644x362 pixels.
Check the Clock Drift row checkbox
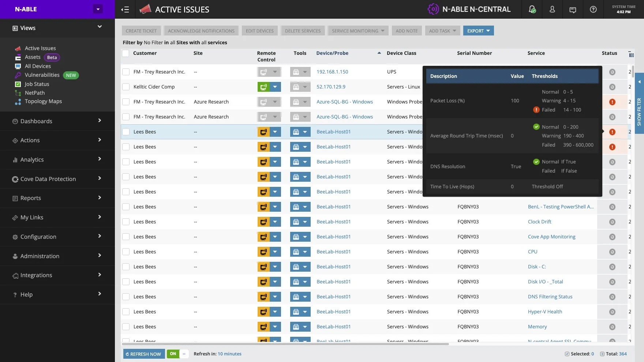[126, 222]
